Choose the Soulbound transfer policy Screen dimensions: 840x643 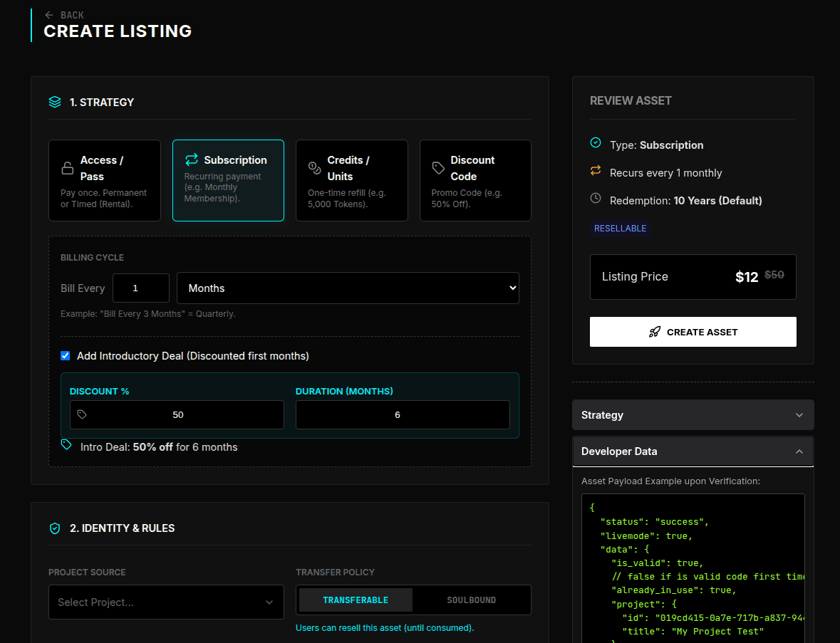472,600
